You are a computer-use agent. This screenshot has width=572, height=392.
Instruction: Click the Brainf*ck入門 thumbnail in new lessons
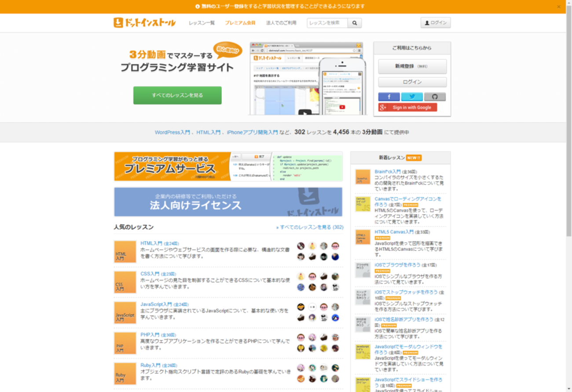(x=363, y=176)
